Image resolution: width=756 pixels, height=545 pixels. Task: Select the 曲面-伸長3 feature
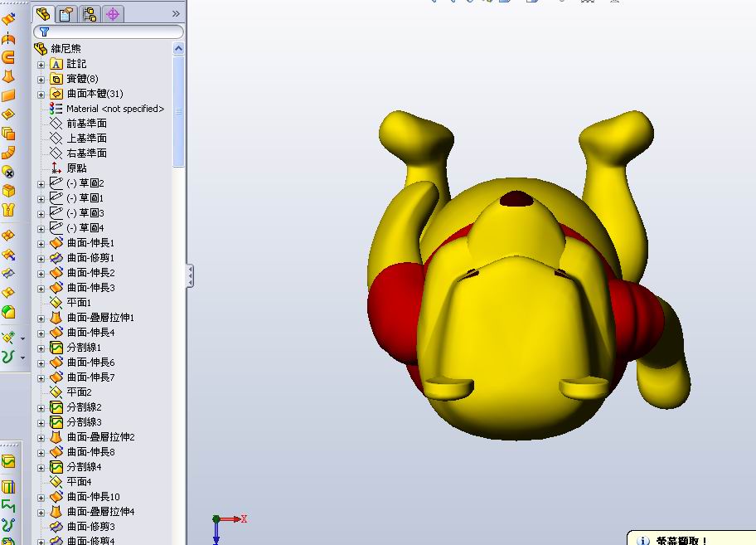(82, 288)
